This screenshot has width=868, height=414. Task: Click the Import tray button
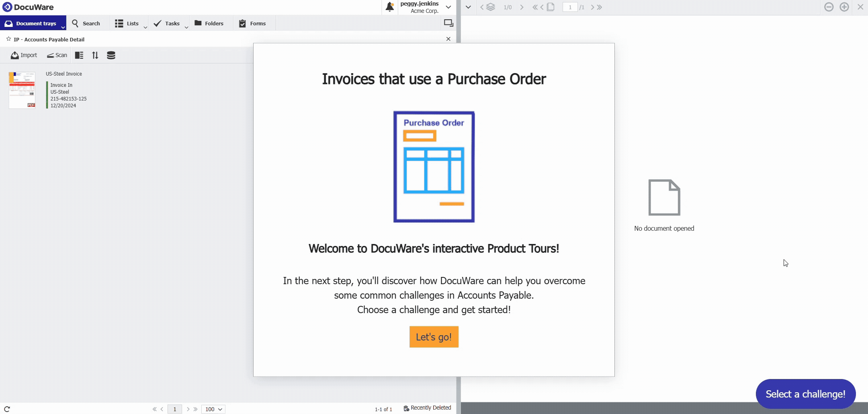pos(24,55)
